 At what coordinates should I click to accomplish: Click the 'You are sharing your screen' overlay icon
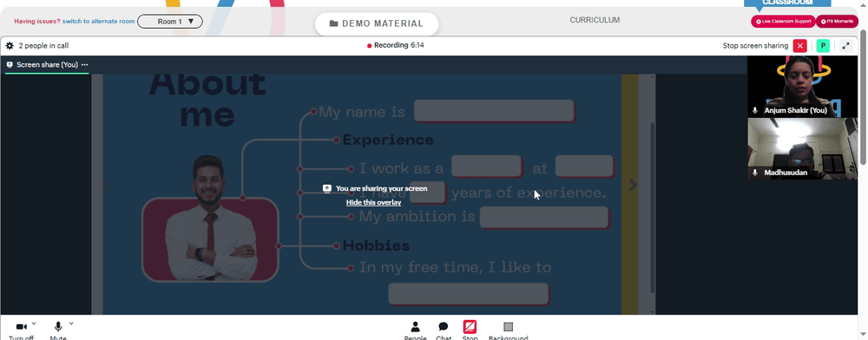coord(327,188)
